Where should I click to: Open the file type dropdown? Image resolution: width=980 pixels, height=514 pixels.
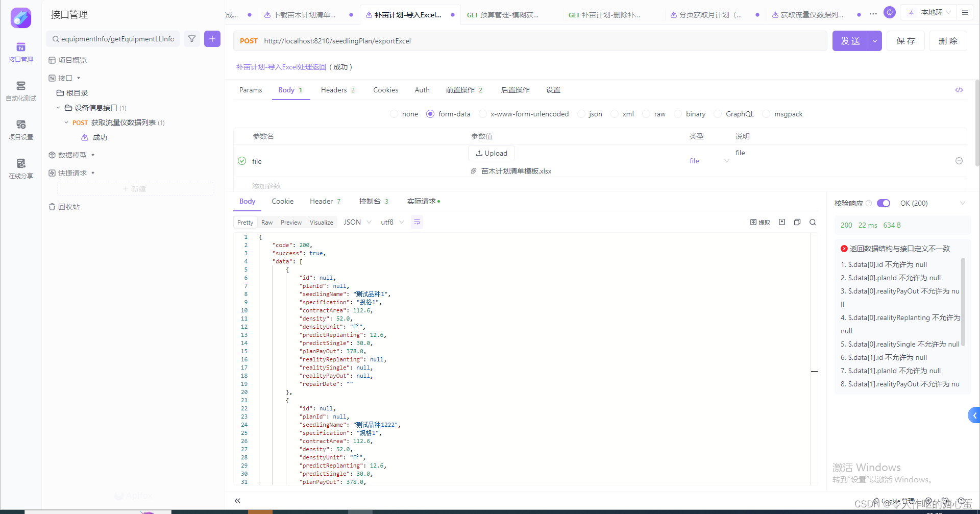[709, 161]
